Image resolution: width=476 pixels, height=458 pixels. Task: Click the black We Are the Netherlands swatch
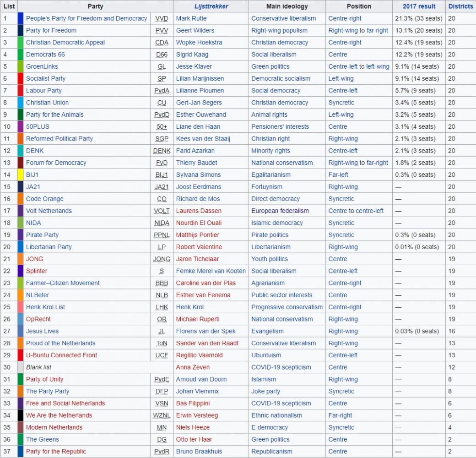pyautogui.click(x=20, y=415)
